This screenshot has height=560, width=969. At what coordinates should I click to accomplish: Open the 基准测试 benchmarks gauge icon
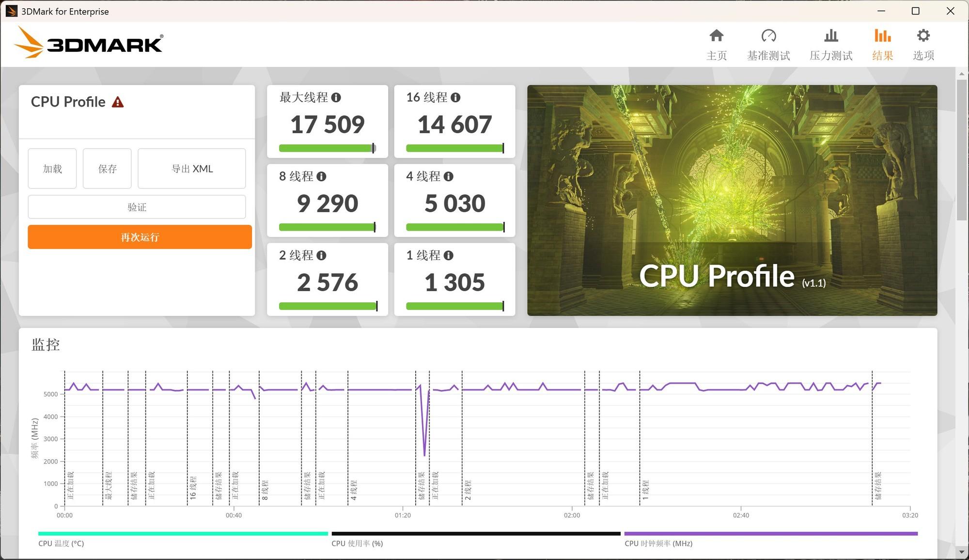tap(768, 35)
